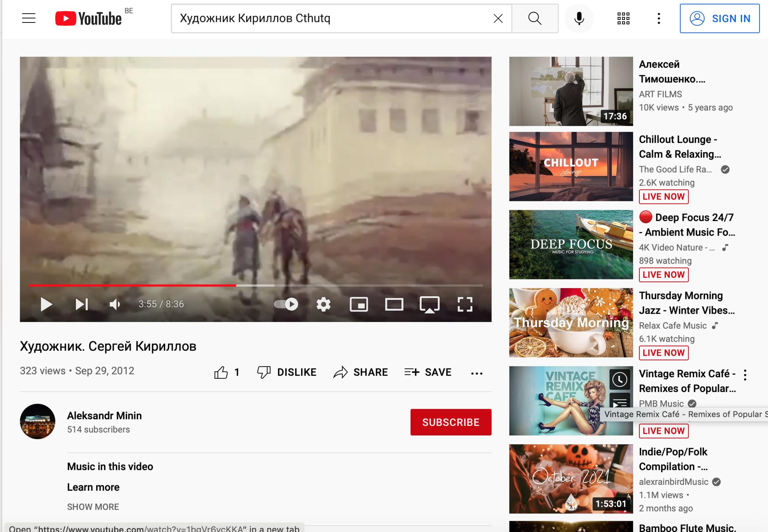Viewport: 768px width, 532px height.
Task: Click the ART FILMS channel name
Action: coord(660,94)
